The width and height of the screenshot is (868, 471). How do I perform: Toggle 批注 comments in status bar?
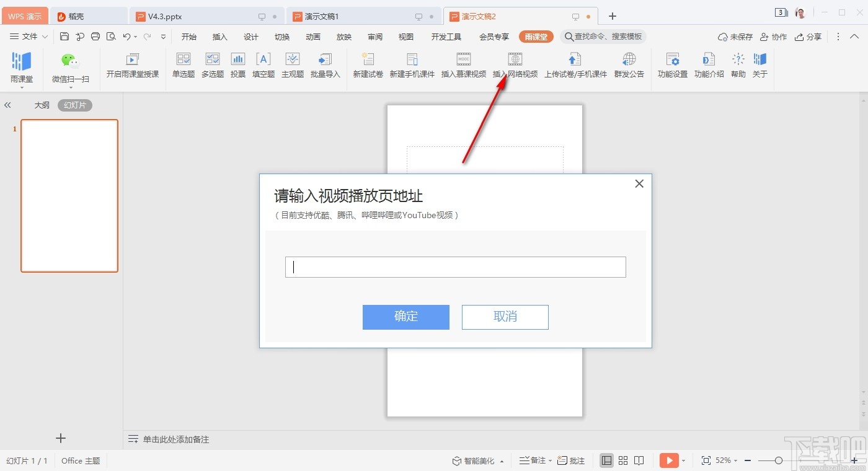pyautogui.click(x=571, y=460)
